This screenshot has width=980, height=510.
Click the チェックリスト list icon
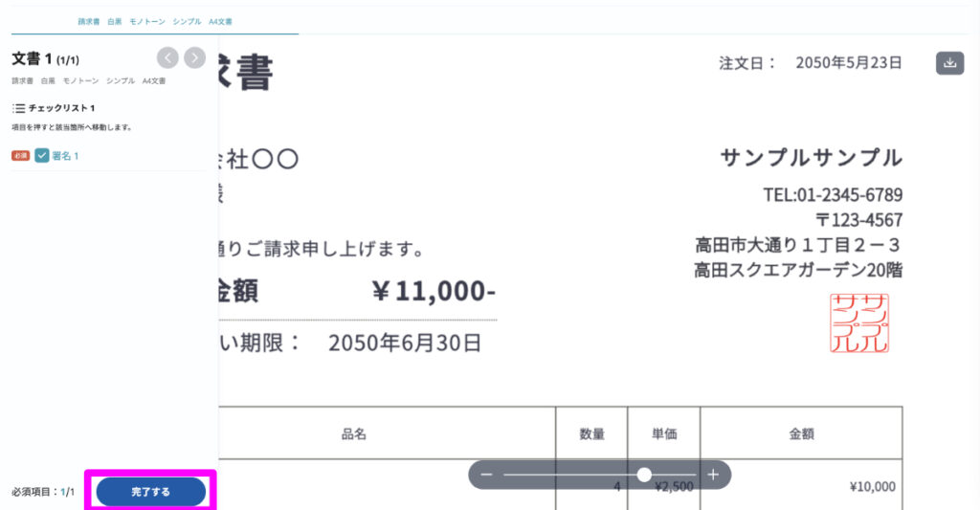click(19, 108)
